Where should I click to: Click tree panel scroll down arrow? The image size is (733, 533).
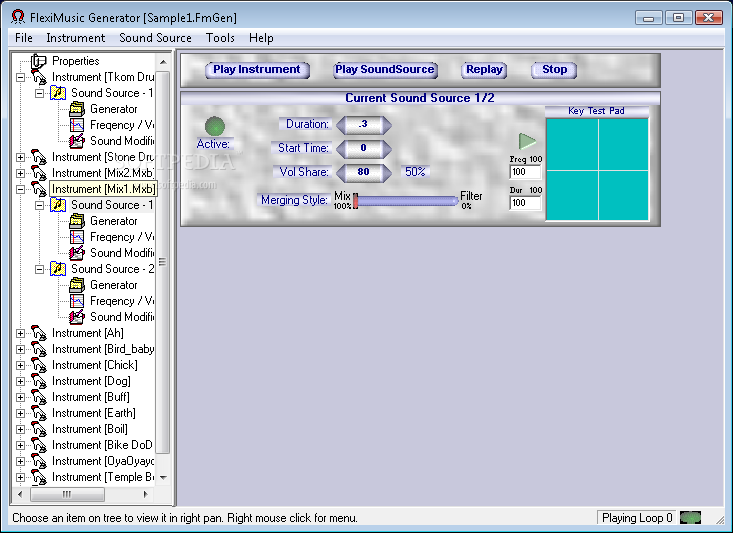[x=163, y=478]
